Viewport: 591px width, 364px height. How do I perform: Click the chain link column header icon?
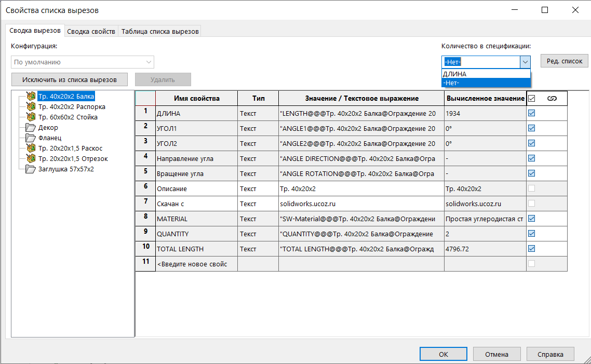click(x=552, y=98)
